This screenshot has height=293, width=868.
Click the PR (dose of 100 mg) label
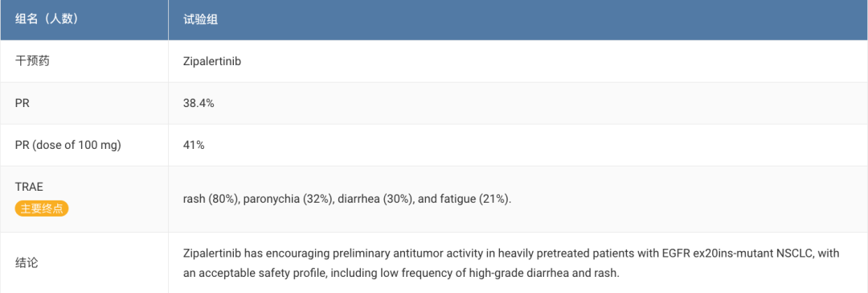(68, 145)
